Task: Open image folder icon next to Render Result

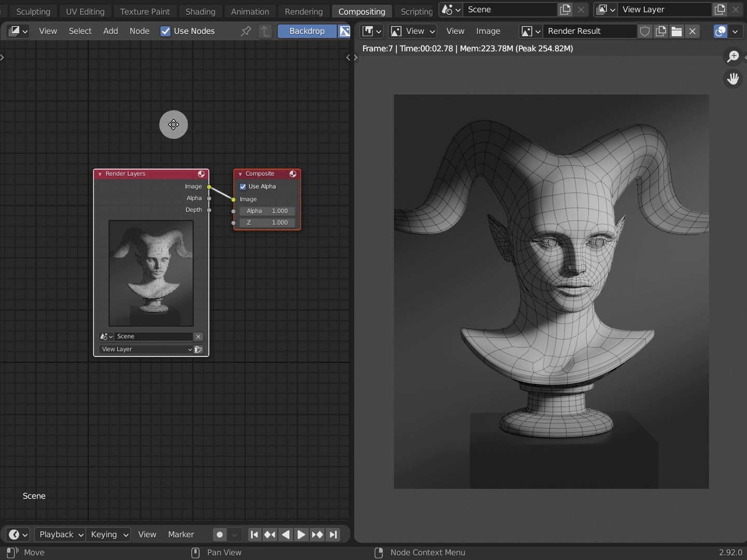Action: (x=676, y=31)
